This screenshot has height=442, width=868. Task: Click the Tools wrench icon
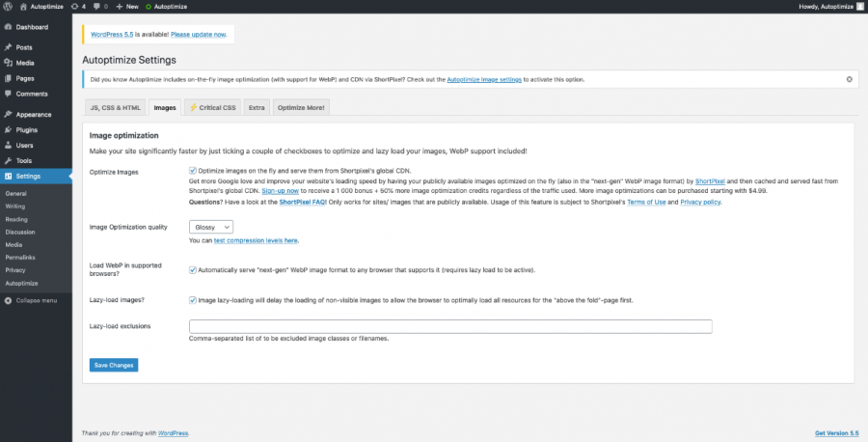[9, 160]
